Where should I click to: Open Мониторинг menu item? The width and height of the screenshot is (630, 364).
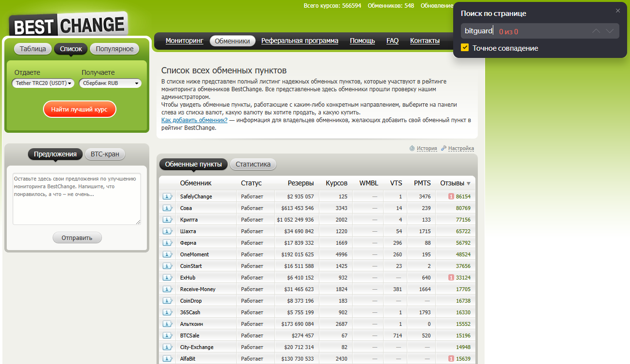185,41
